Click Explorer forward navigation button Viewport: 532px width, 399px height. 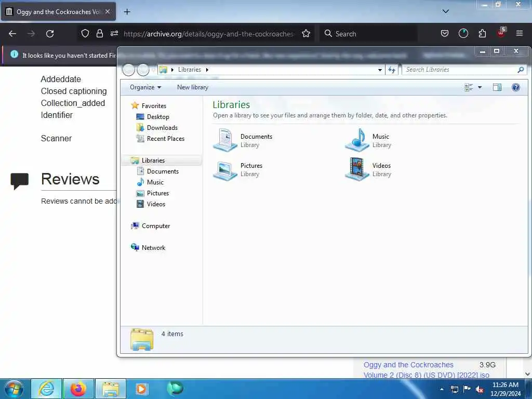tap(143, 70)
